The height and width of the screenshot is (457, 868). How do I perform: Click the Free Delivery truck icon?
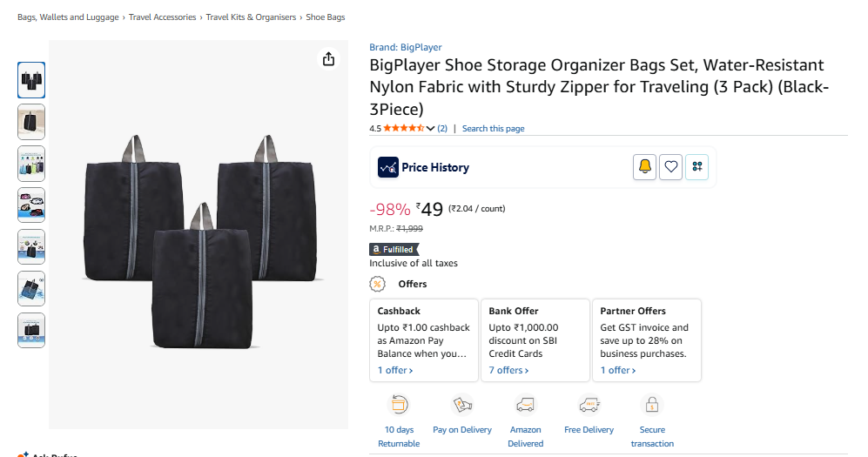click(589, 405)
